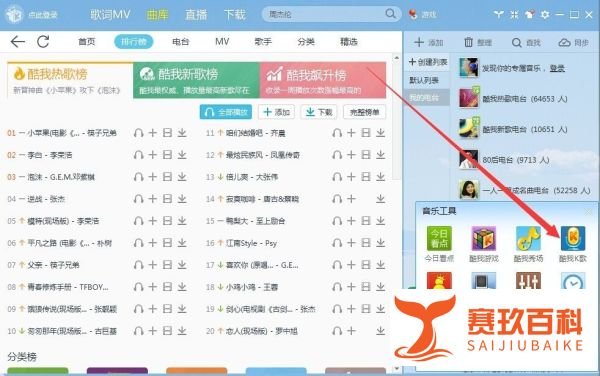The image size is (600, 376).
Task: Download song 04 逆战 with its arrow icon
Action: (x=182, y=199)
